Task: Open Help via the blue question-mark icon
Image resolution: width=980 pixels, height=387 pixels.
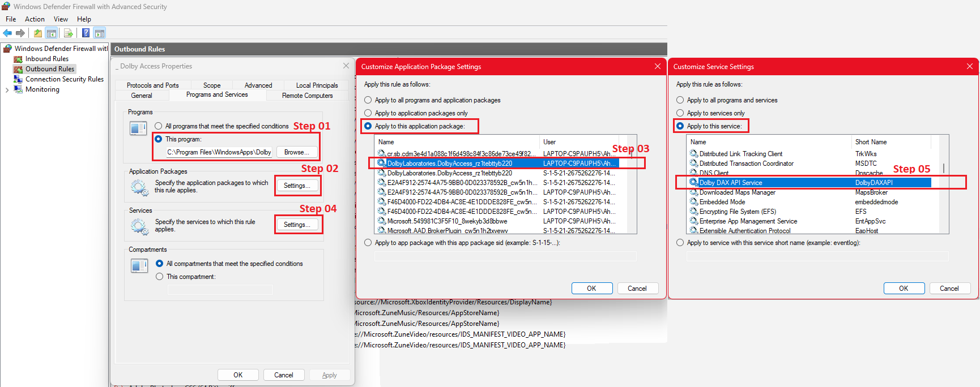Action: click(85, 33)
